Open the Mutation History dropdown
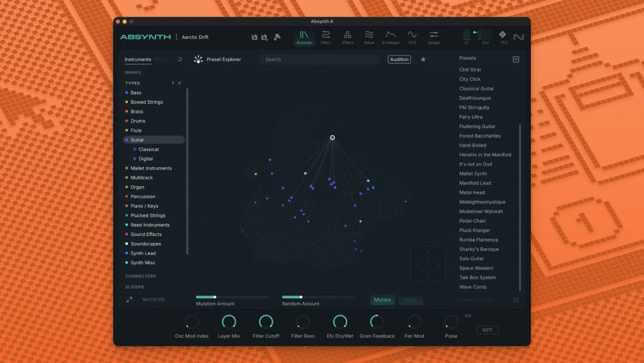Viewport: 644px width, 363px height. pyautogui.click(x=475, y=299)
